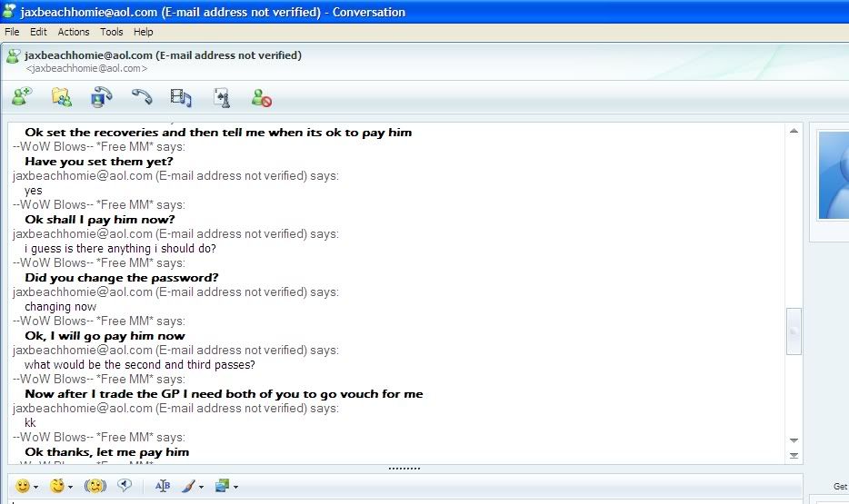Screen dimensions: 849x504
Task: Click the reply "yes"
Action: pos(33,191)
